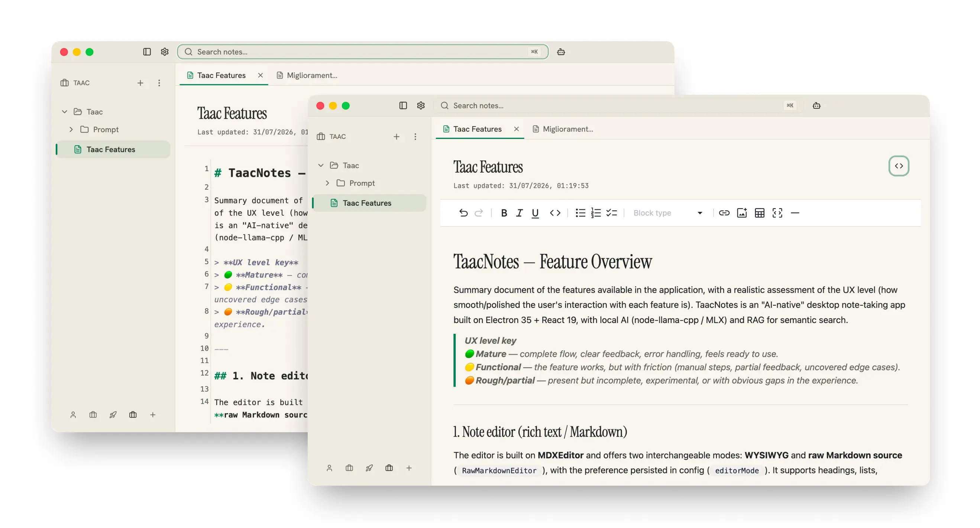The image size is (980, 528).
Task: Click the front window's 'Taac Features' note title
Action: coord(488,167)
